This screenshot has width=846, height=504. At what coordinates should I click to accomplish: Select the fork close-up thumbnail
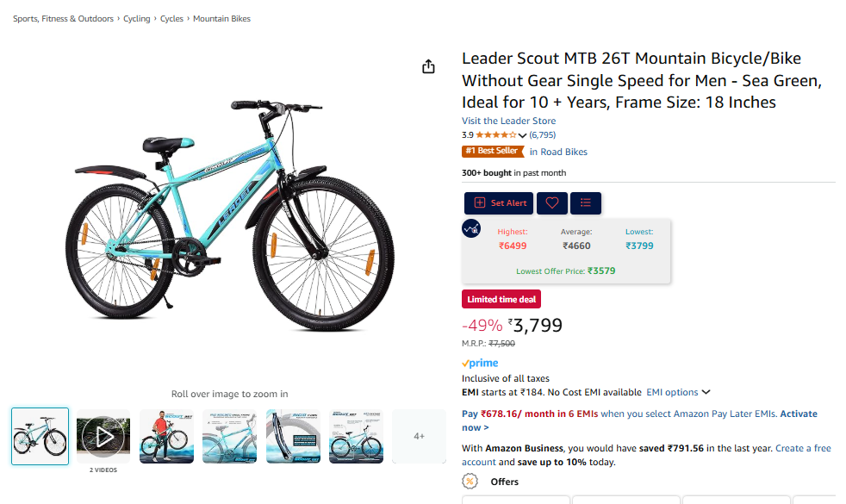tap(293, 437)
